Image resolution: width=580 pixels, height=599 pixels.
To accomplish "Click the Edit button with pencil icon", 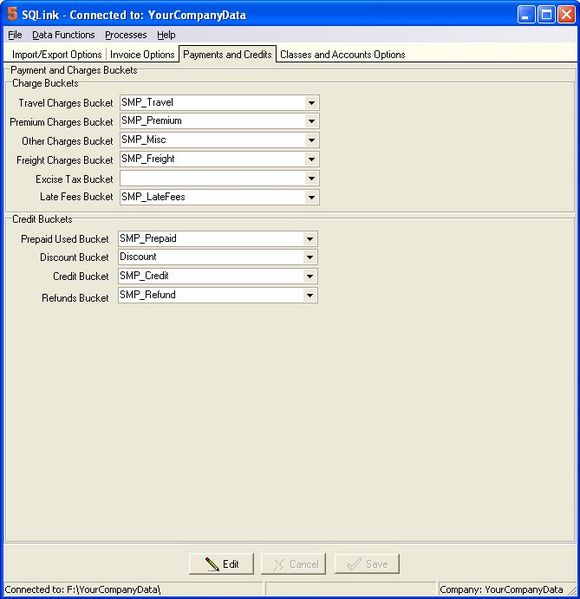I will (x=221, y=564).
